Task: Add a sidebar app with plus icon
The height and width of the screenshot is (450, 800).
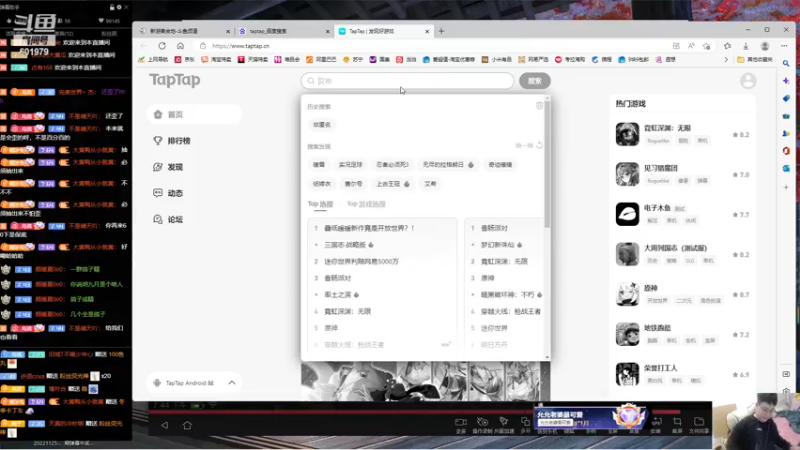Action: 786,187
